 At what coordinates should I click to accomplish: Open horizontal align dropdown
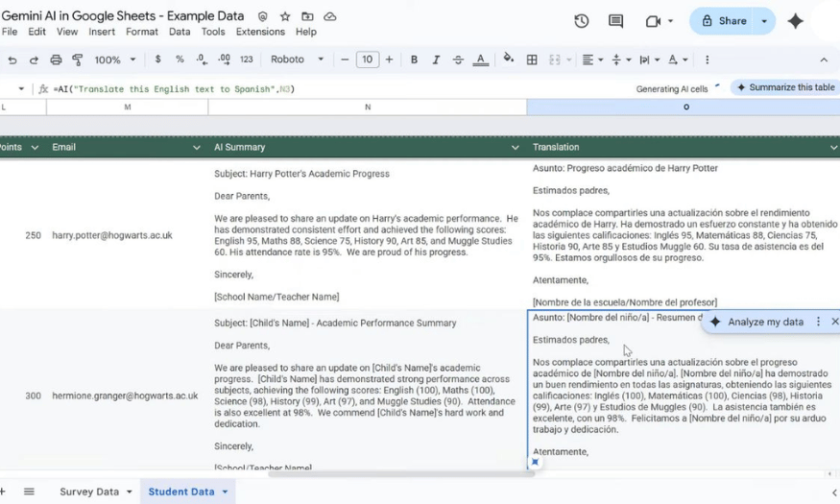(x=592, y=60)
